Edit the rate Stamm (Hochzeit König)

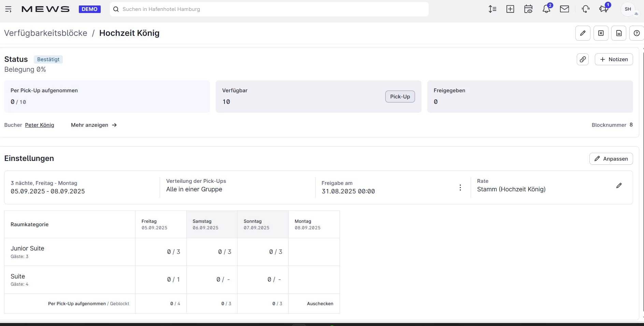point(619,186)
